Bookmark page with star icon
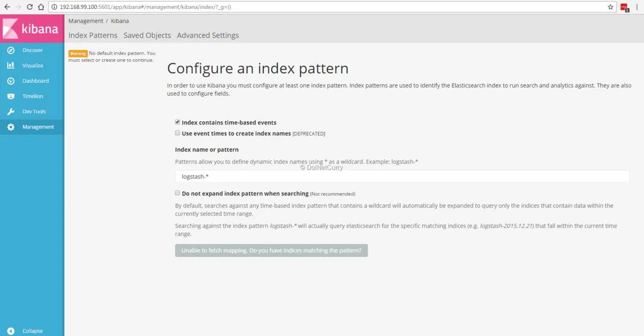 click(x=611, y=7)
